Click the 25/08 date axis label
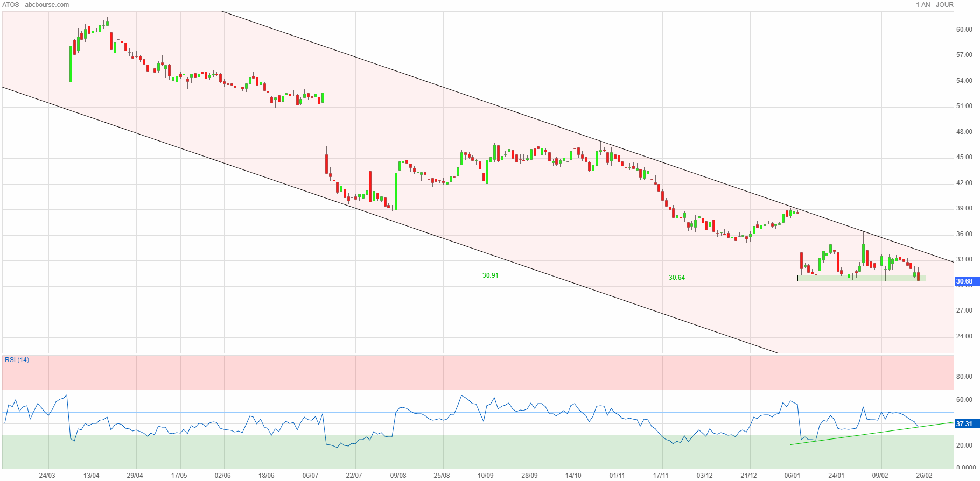This screenshot has height=481, width=980. (442, 476)
